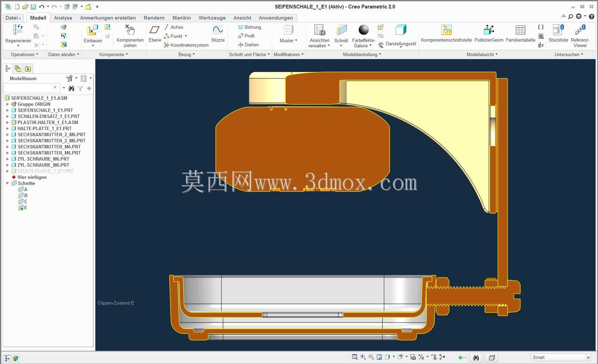Click the Regenerieren icon

(18, 30)
